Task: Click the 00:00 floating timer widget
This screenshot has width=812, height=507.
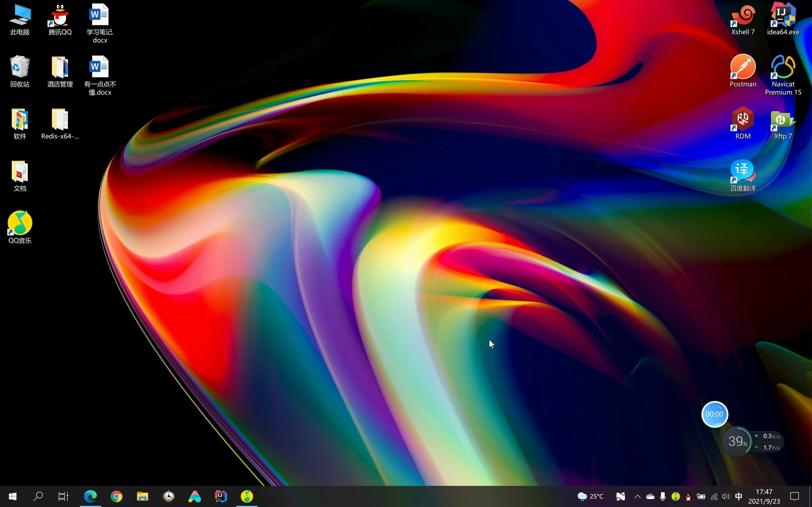Action: 714,414
